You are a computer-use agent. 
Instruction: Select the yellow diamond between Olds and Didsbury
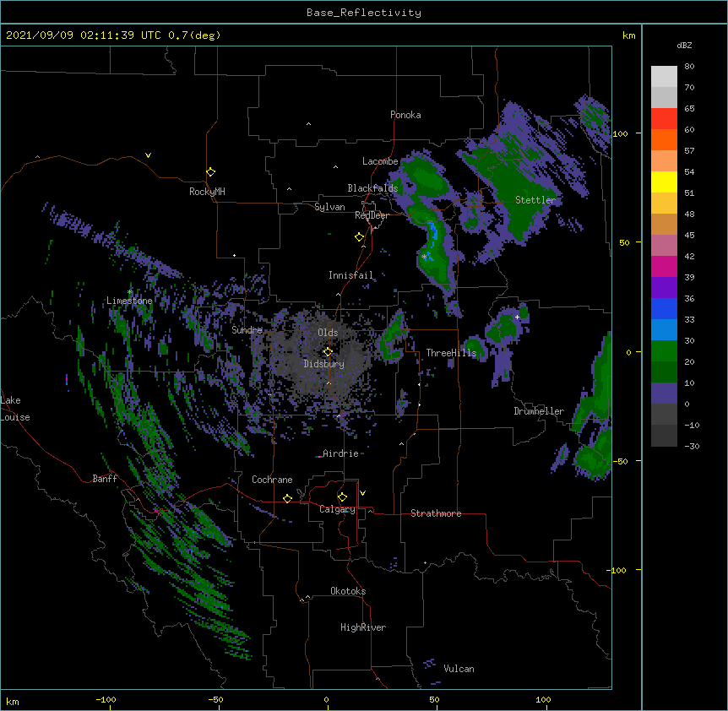point(328,352)
